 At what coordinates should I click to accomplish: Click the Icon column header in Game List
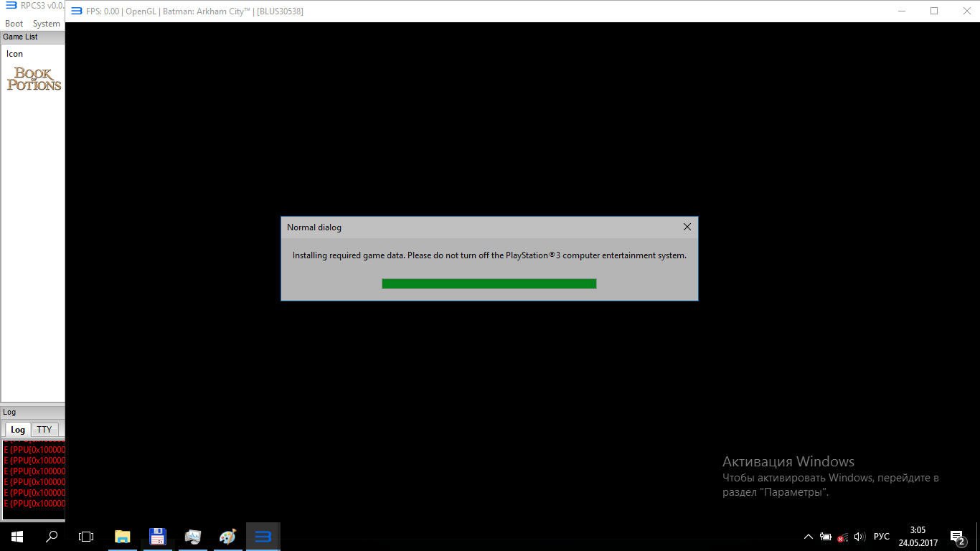click(x=15, y=54)
